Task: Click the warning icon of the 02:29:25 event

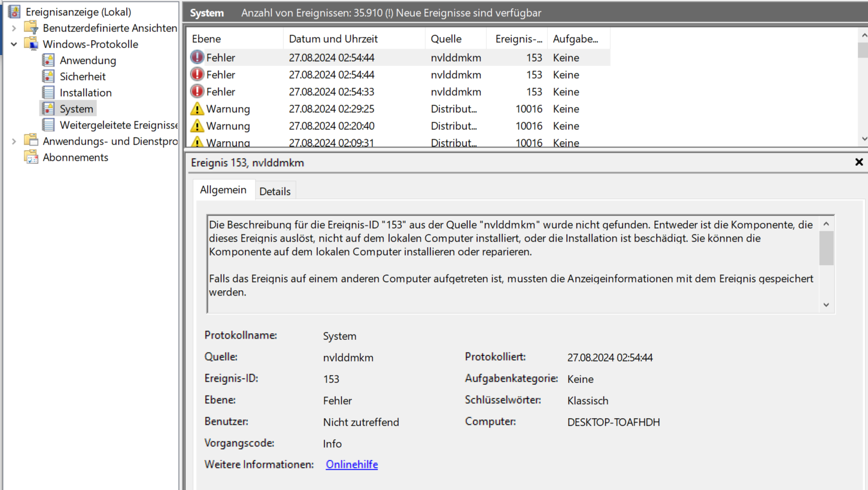Action: pos(197,109)
